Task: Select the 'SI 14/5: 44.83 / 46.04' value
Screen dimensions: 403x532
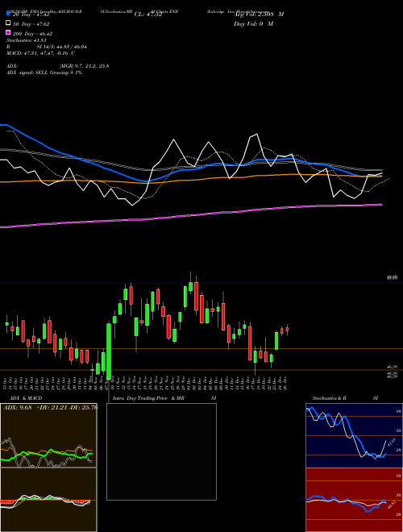Action: pyautogui.click(x=62, y=47)
